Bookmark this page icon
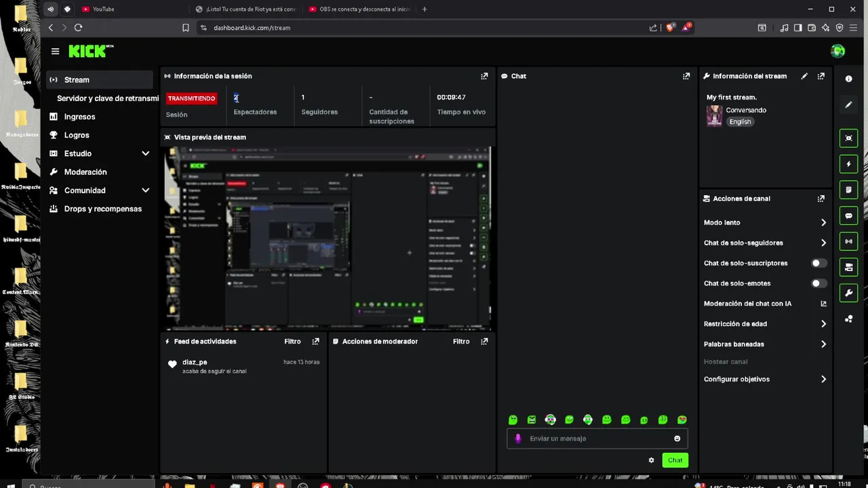This screenshot has width=868, height=488. click(x=186, y=28)
